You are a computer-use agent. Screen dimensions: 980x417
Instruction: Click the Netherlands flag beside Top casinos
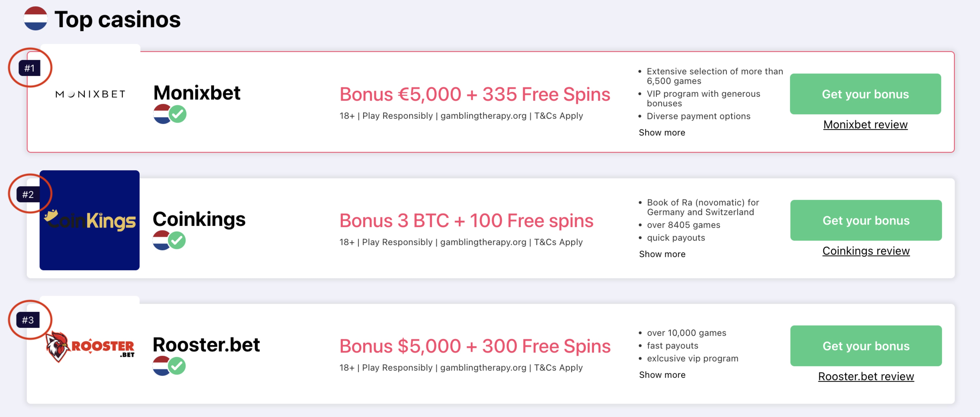click(35, 19)
